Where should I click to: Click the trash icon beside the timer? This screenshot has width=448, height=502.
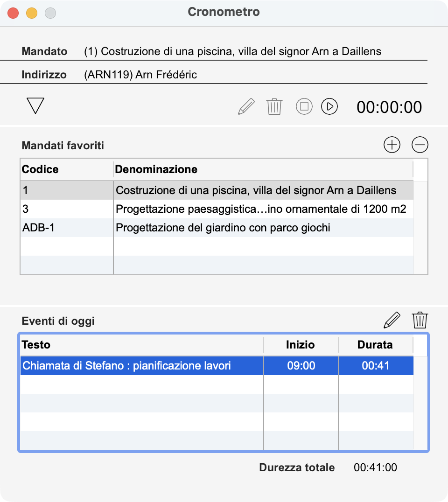click(x=274, y=106)
